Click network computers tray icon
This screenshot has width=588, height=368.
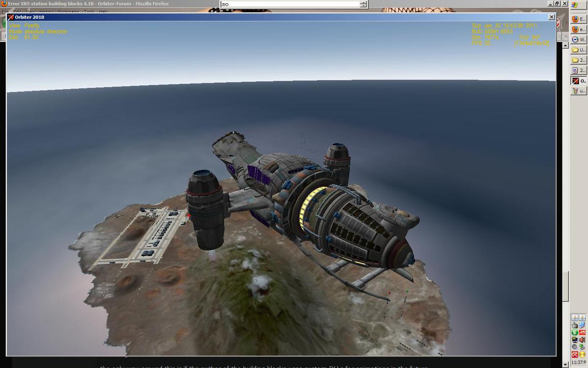[582, 324]
